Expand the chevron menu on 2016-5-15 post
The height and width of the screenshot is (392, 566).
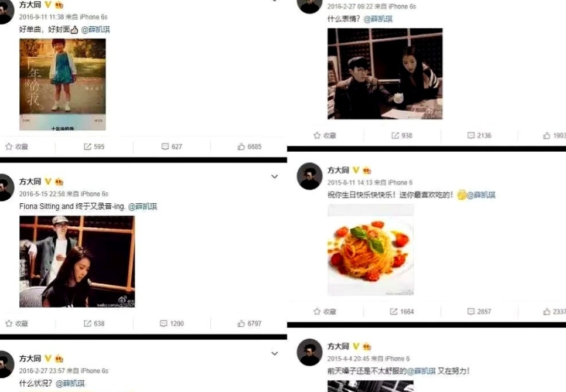pyautogui.click(x=275, y=176)
